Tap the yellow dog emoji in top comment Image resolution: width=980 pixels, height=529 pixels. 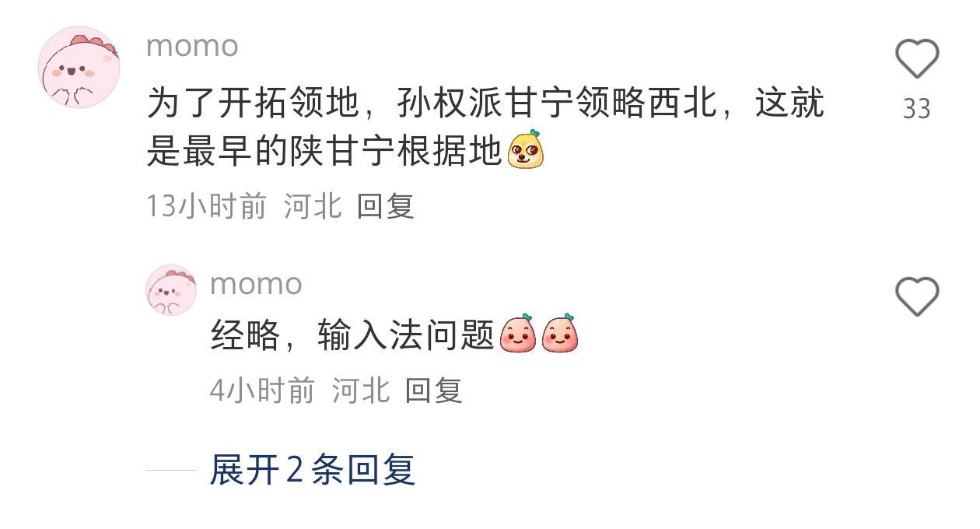click(526, 149)
